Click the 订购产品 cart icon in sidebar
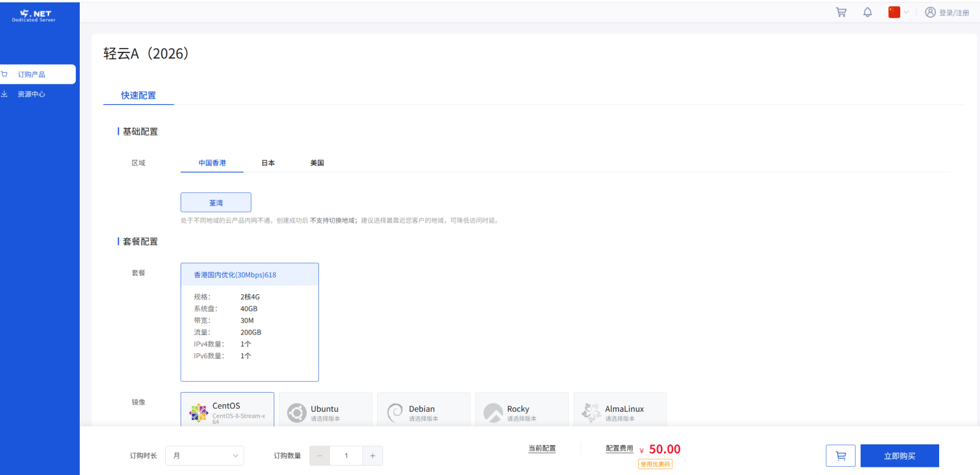 (4, 74)
